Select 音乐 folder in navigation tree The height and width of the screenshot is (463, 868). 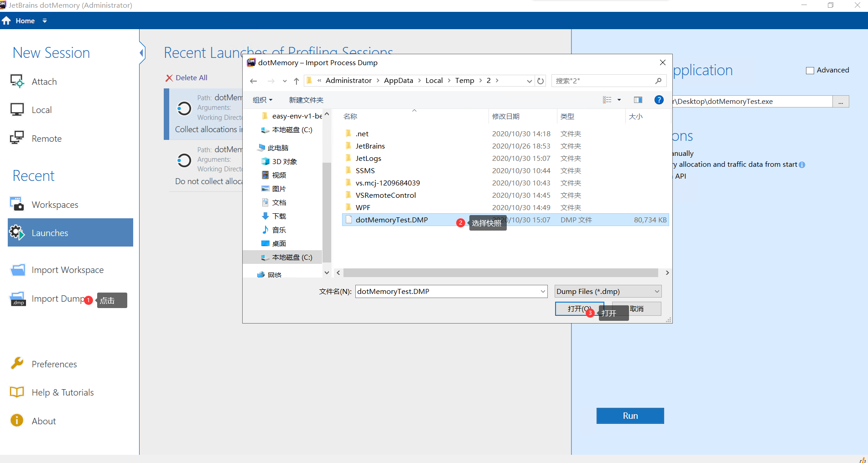tap(274, 230)
